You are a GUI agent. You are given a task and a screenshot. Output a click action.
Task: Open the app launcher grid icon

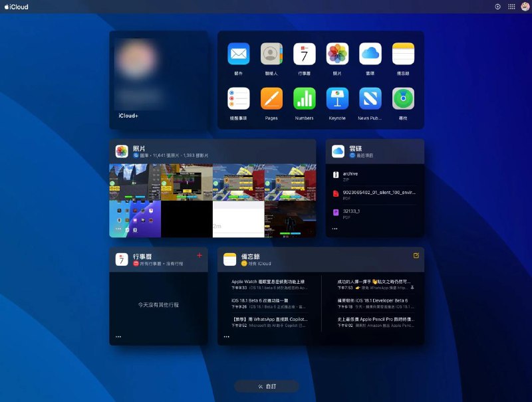pos(511,7)
